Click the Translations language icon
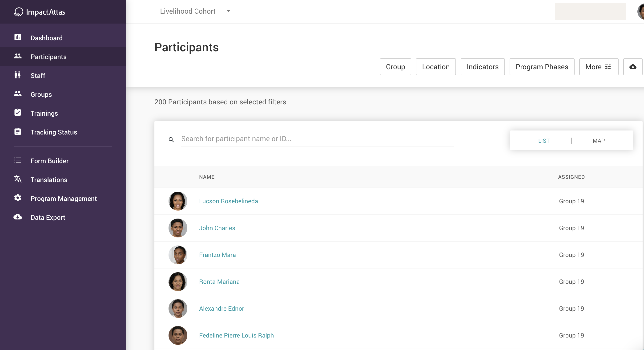This screenshot has height=350, width=644. pyautogui.click(x=17, y=179)
